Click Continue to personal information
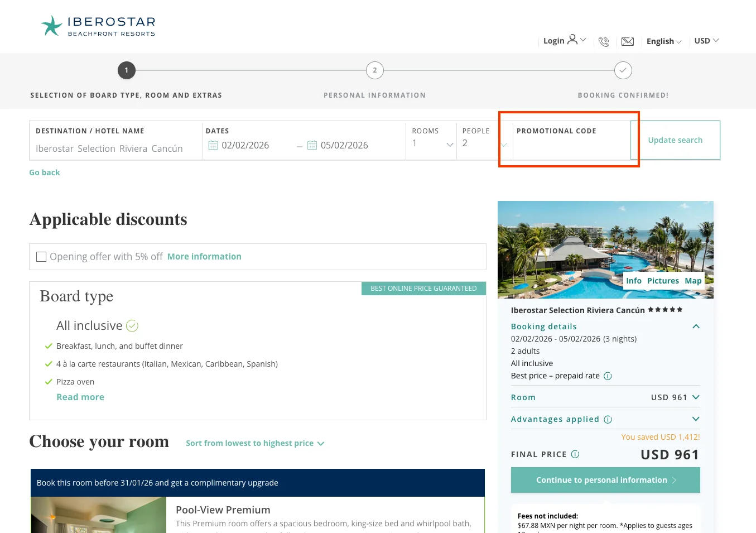This screenshot has width=756, height=533. tap(605, 479)
